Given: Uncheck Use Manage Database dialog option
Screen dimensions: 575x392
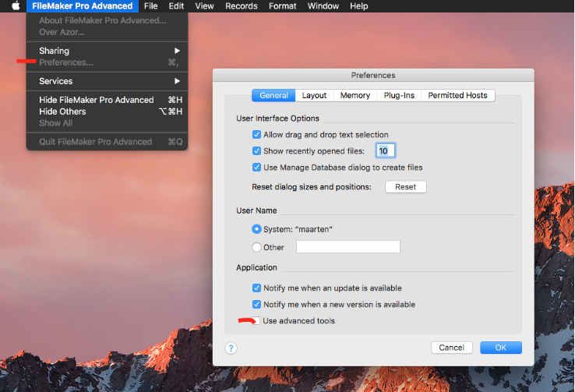Looking at the screenshot, I should click(256, 168).
